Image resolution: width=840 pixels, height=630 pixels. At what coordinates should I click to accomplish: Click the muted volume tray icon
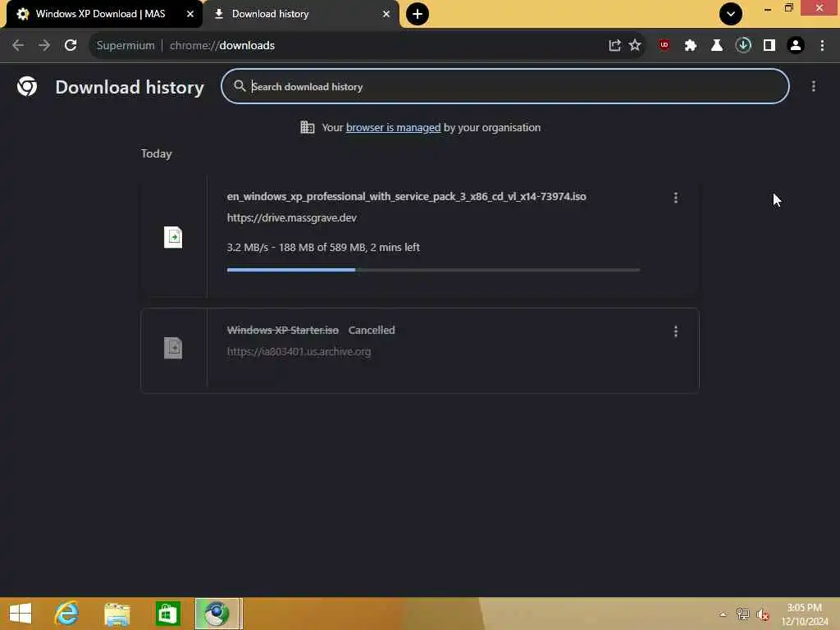tap(763, 615)
